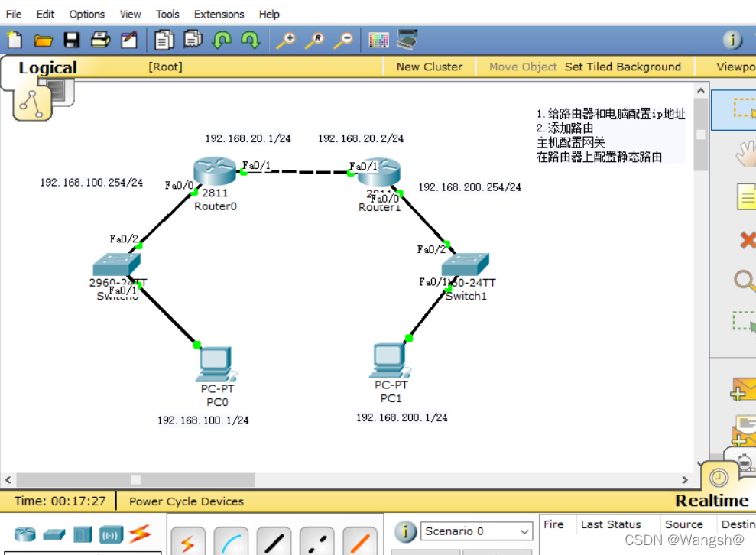756x555 pixels.
Task: Open the Drawing Palette icon
Action: coord(379,40)
